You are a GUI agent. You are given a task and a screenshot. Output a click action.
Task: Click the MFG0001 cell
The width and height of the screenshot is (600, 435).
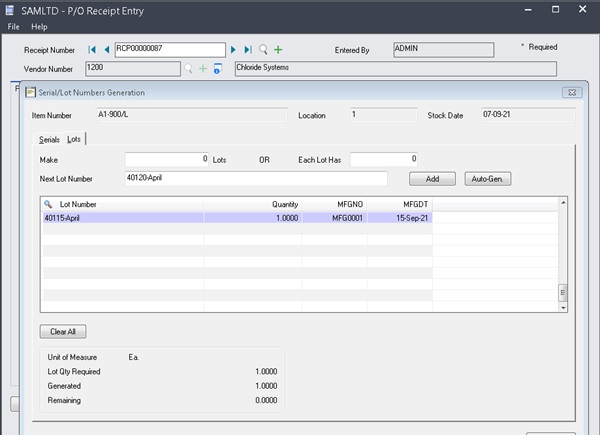334,218
